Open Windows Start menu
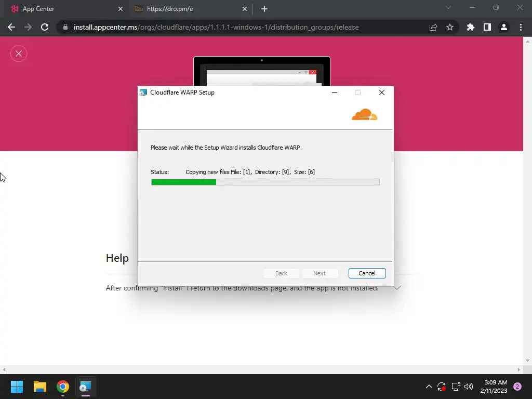The width and height of the screenshot is (532, 399). 17,387
